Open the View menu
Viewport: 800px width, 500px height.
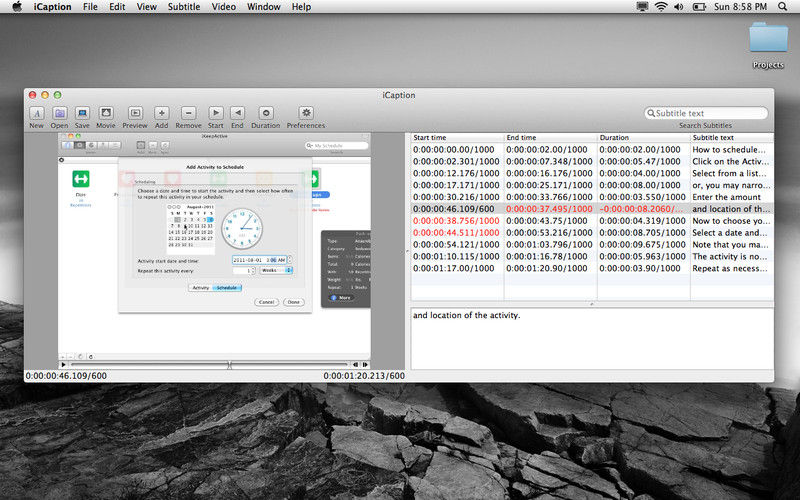tap(146, 7)
